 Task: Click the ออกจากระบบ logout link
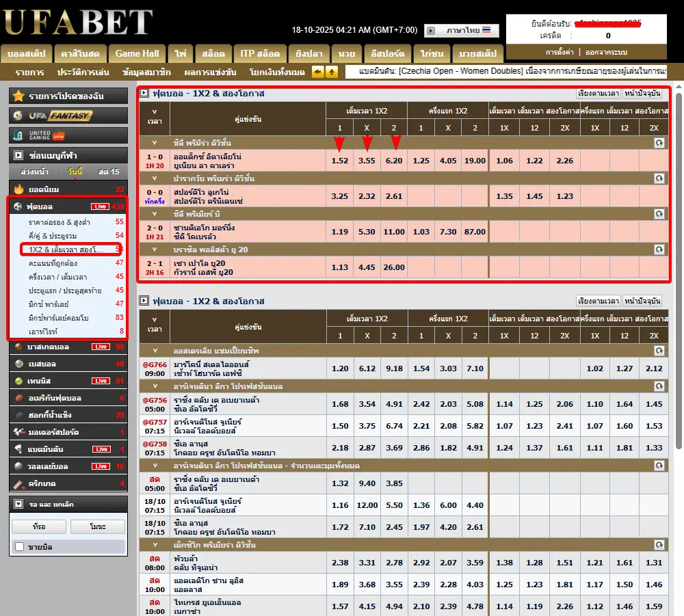607,52
